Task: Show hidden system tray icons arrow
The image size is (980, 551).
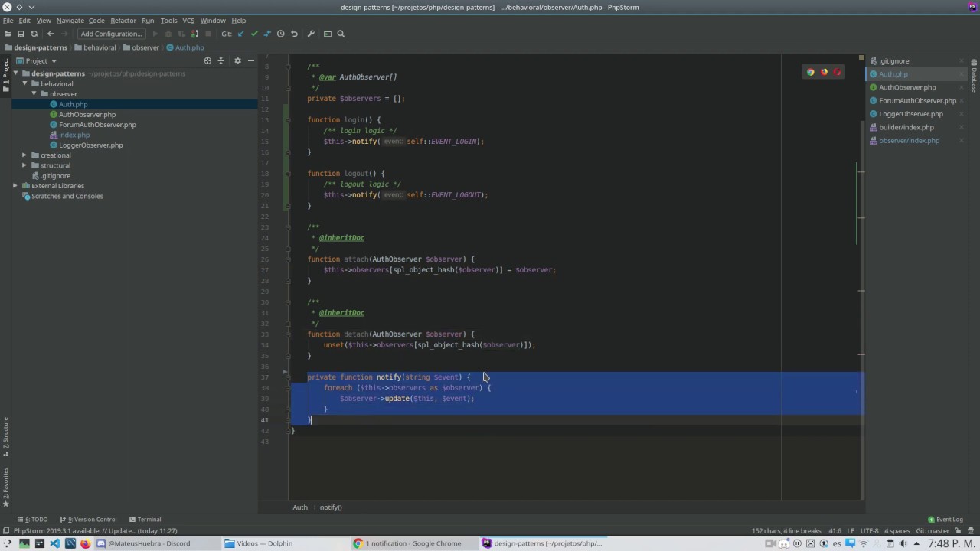Action: 916,543
